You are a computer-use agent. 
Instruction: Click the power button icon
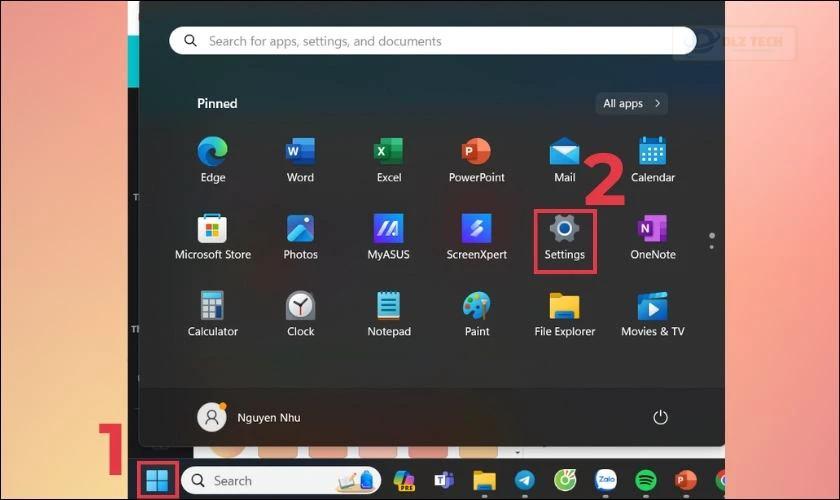click(x=660, y=417)
